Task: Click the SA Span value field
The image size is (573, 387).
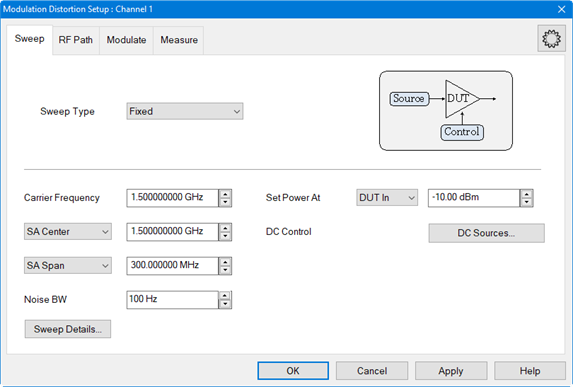Action: click(x=172, y=266)
